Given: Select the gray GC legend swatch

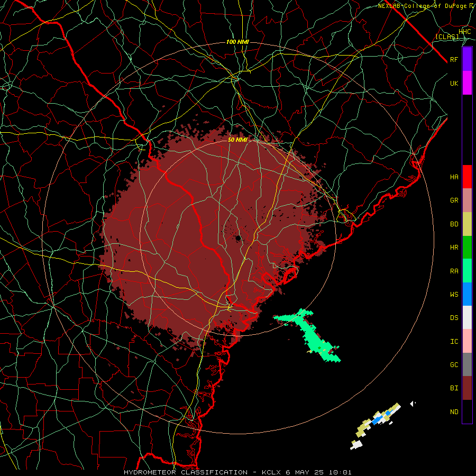Looking at the screenshot, I should [x=467, y=364].
